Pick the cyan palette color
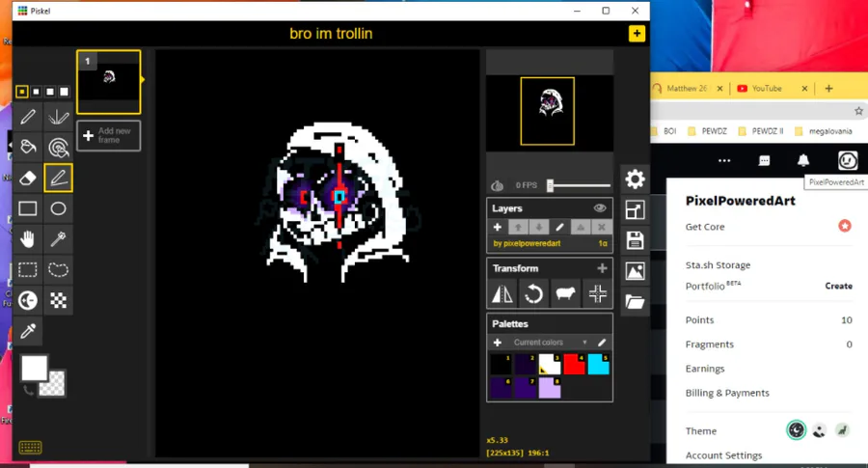Screen dimensions: 868x468 click(598, 365)
